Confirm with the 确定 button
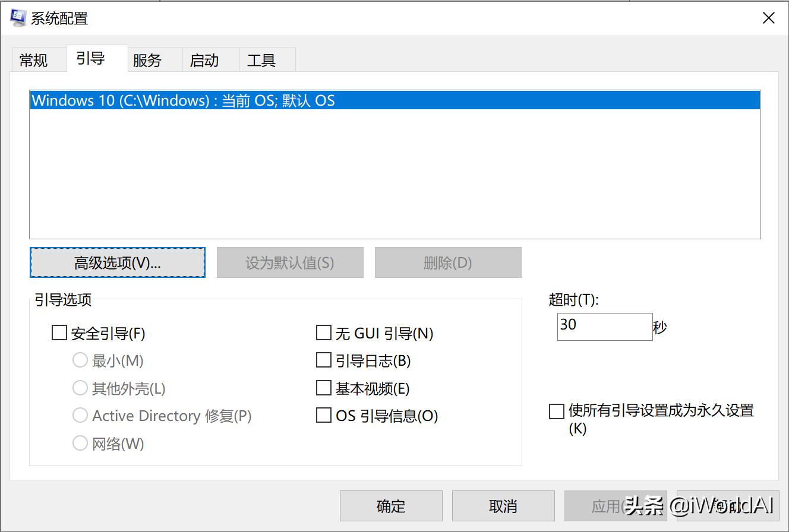Viewport: 789px width, 532px height. pyautogui.click(x=391, y=506)
